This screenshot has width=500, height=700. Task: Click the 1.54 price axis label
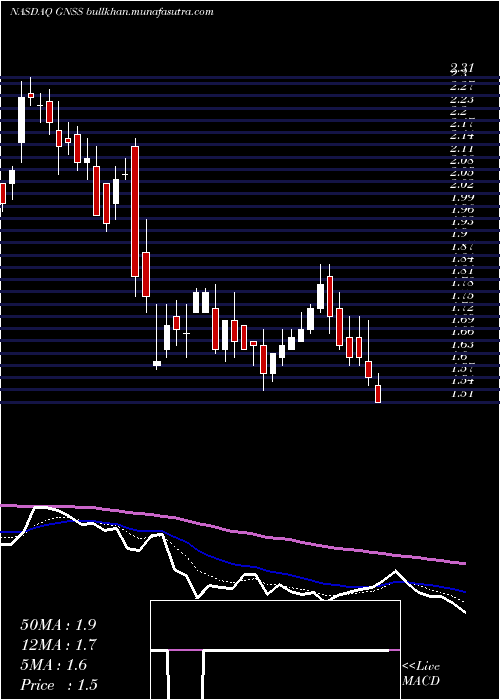point(462,381)
